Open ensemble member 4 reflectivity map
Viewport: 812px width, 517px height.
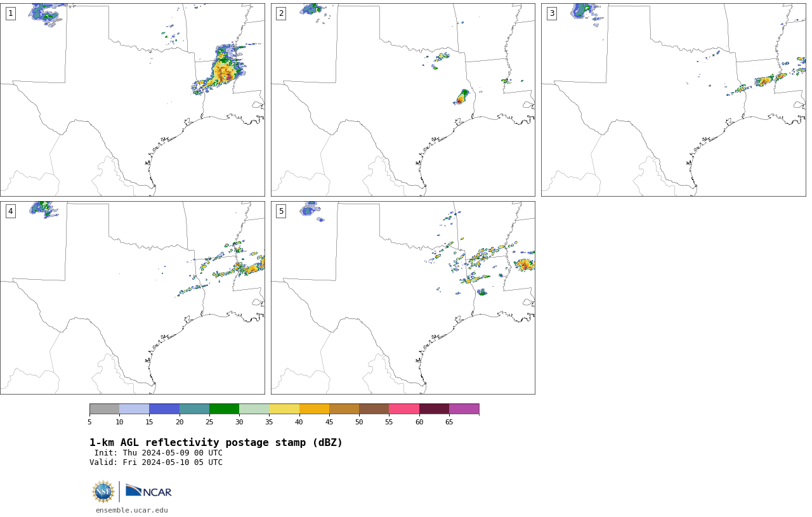point(132,298)
